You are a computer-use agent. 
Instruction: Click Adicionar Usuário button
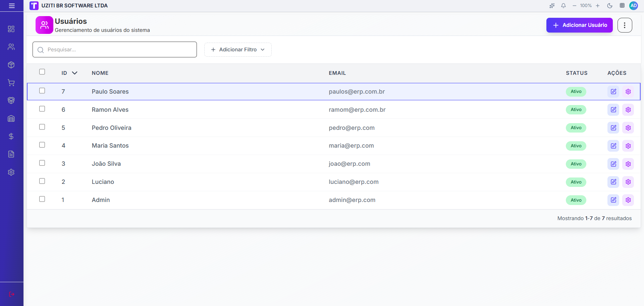click(579, 25)
